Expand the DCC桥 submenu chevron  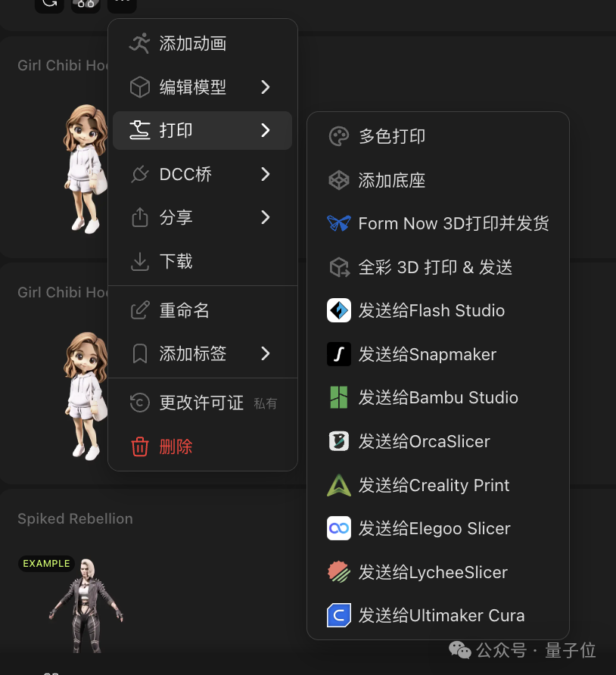tap(266, 174)
